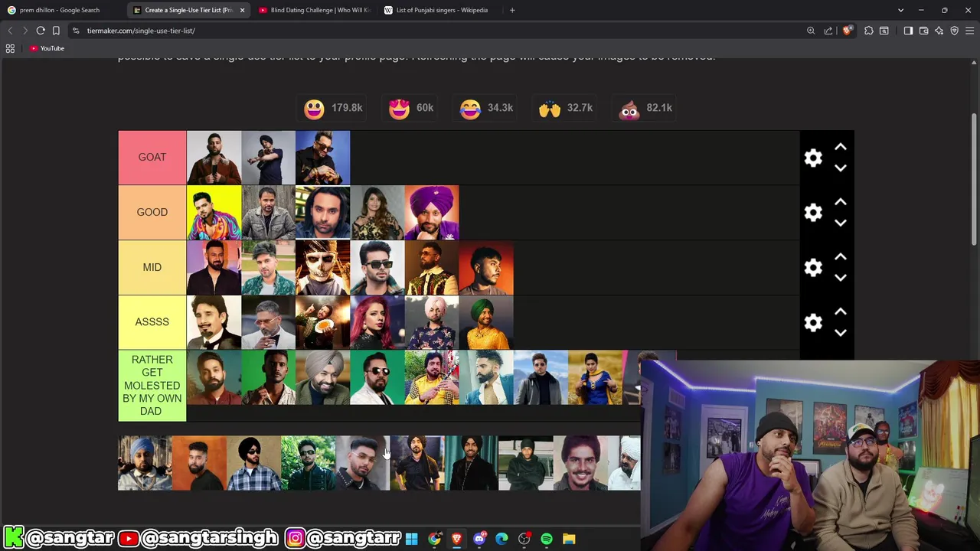Share this page via share icon
Image resolution: width=980 pixels, height=551 pixels.
(828, 31)
